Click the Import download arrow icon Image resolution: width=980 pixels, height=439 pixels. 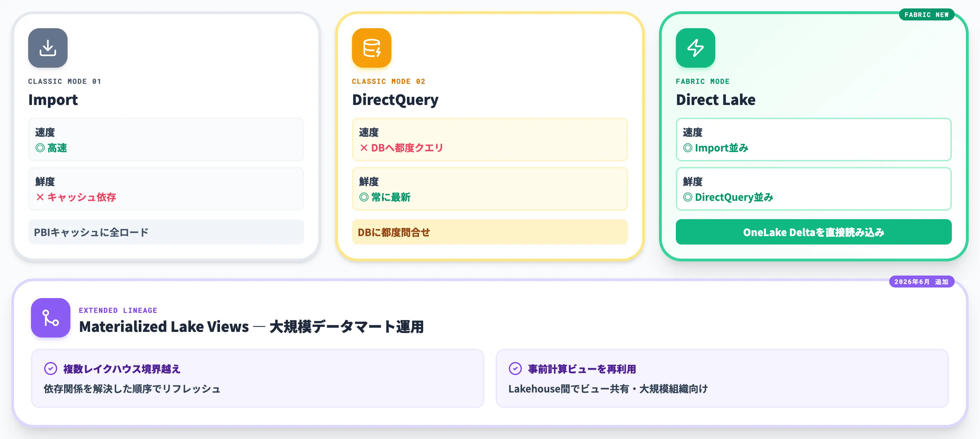pos(48,48)
